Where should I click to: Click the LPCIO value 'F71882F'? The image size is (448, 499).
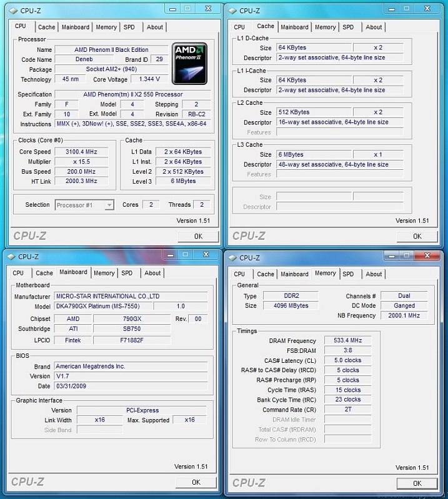[x=132, y=340]
